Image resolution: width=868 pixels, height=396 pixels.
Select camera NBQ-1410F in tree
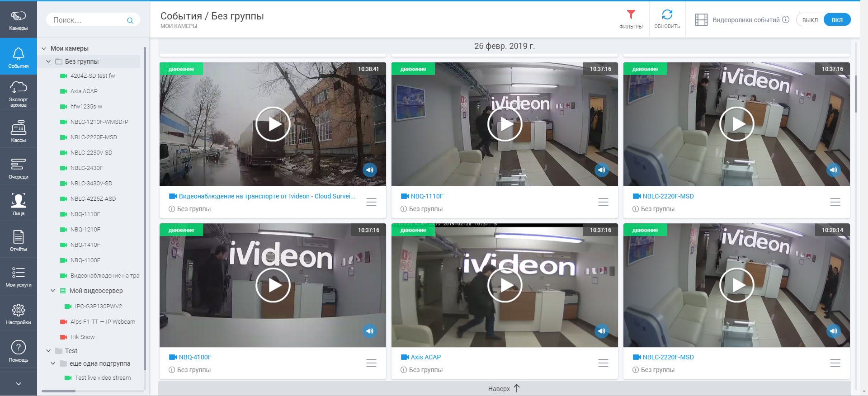(85, 245)
